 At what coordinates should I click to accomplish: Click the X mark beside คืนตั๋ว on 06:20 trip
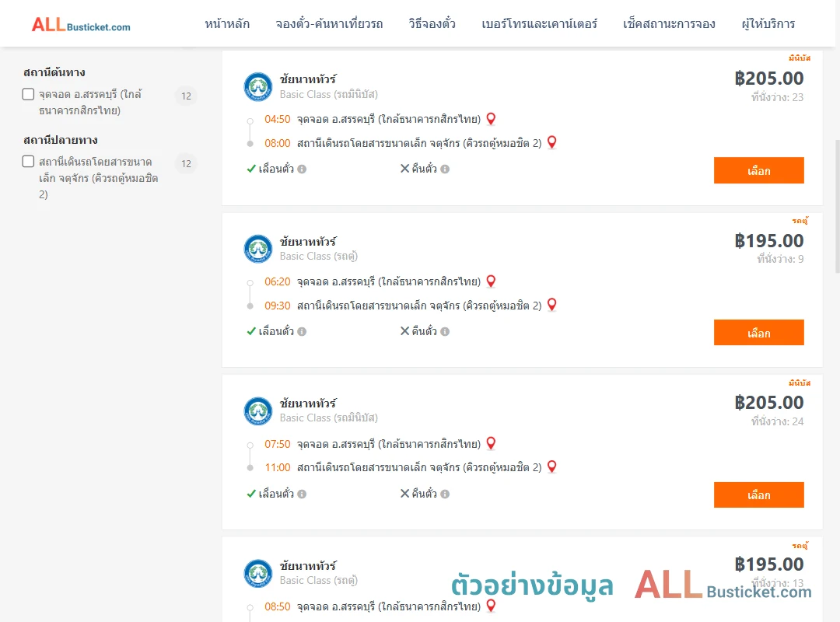point(405,331)
